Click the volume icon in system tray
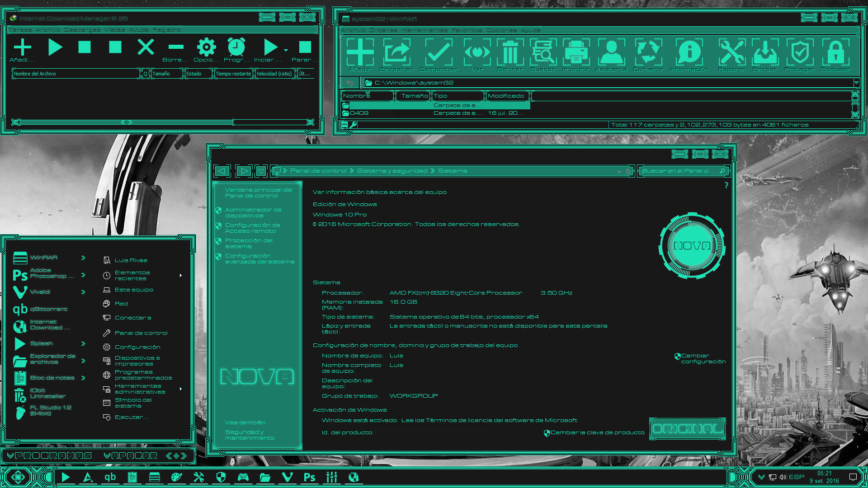Image resolution: width=868 pixels, height=488 pixels. [783, 477]
